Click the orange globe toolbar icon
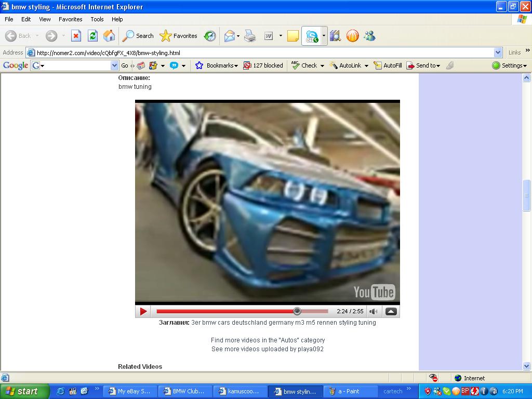The width and height of the screenshot is (532, 399). [353, 36]
